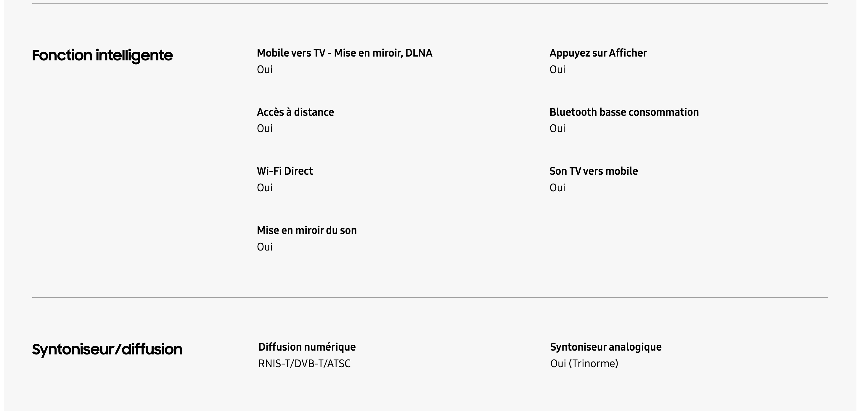Select the "Bluetooth basse consommation" label
The height and width of the screenshot is (411, 868).
click(x=624, y=112)
